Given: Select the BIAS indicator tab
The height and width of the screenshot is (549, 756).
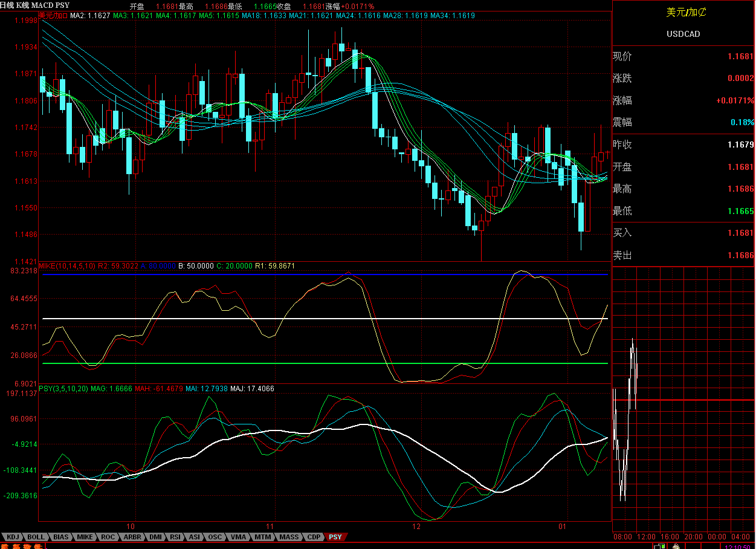Looking at the screenshot, I should [x=61, y=537].
